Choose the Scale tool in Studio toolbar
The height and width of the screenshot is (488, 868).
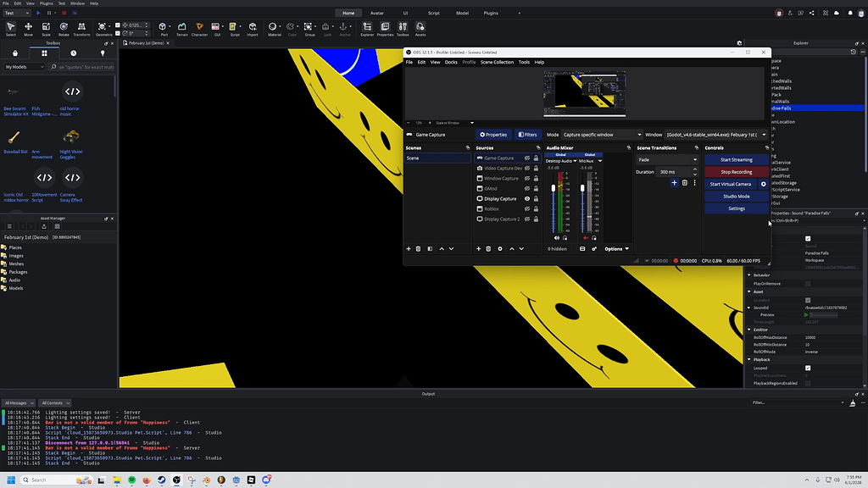tap(46, 29)
